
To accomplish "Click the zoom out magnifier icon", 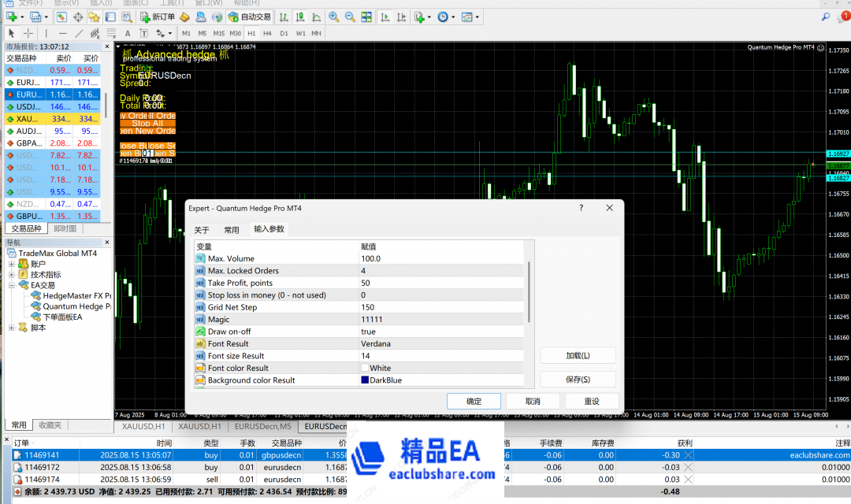I will (x=349, y=17).
